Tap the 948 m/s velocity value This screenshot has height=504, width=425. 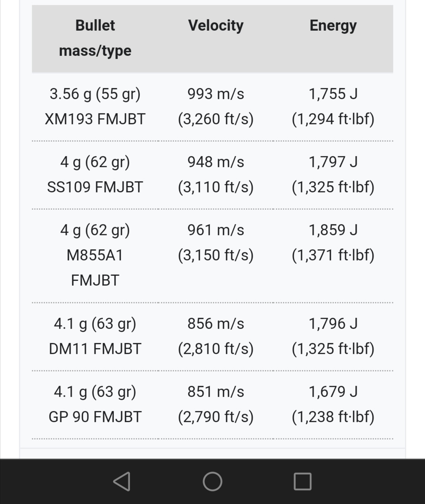216,162
